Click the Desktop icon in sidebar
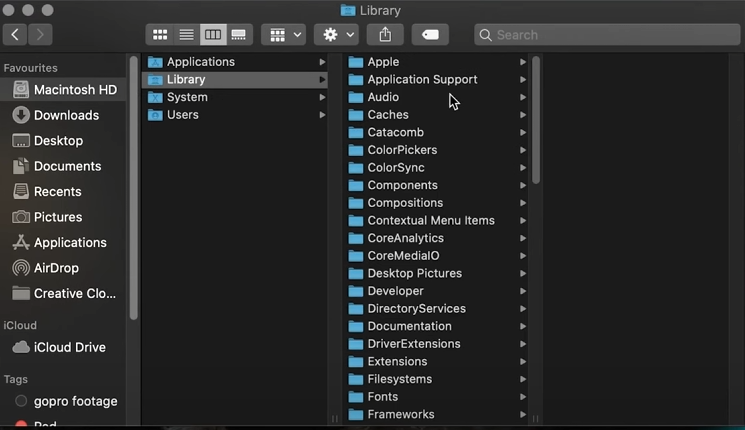745x430 pixels. pyautogui.click(x=21, y=141)
